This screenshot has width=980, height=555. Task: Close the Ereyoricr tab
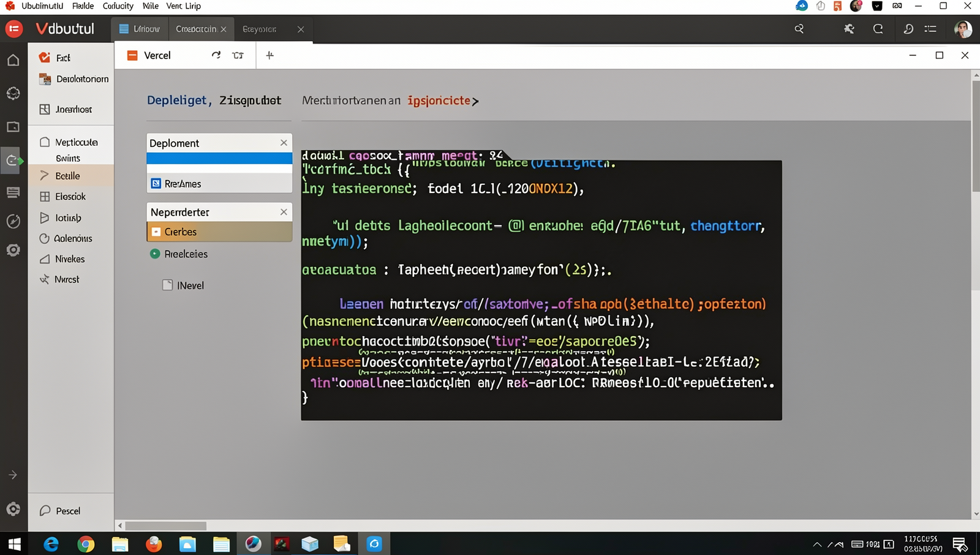[301, 29]
